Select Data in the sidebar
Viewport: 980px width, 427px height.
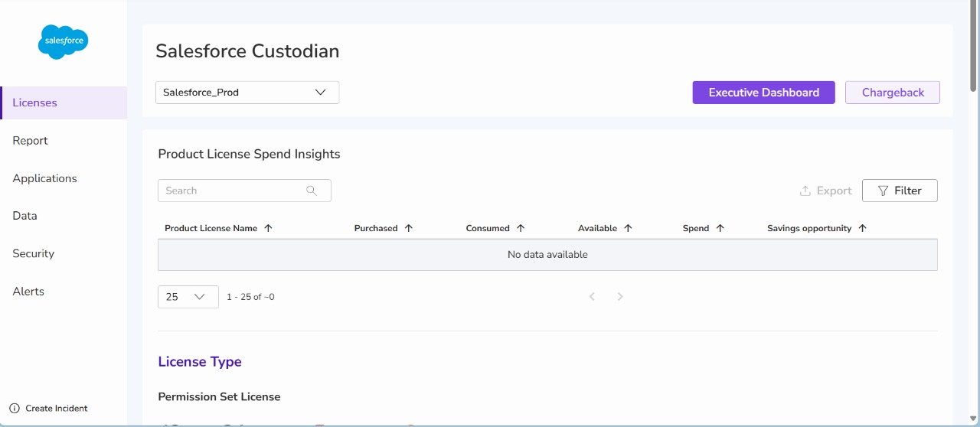pos(24,216)
